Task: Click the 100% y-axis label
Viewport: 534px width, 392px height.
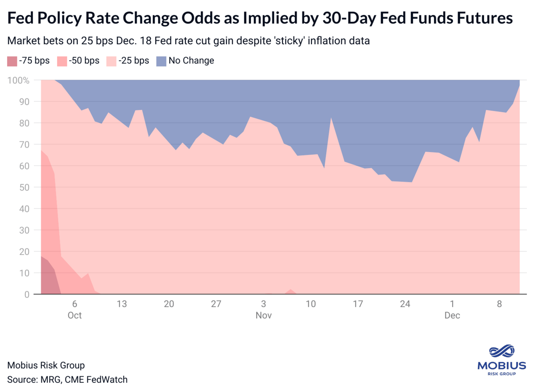Action: (19, 80)
